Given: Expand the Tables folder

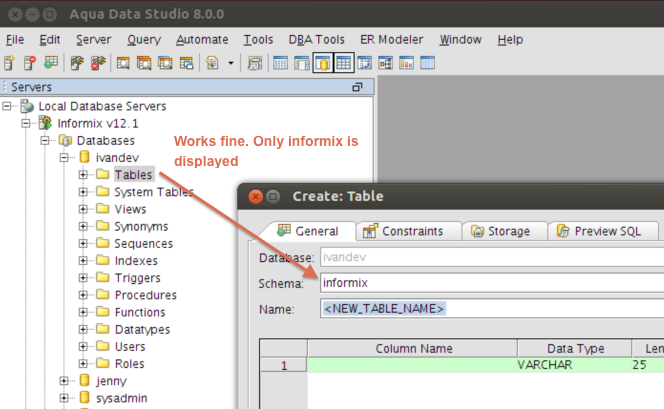Looking at the screenshot, I should [83, 174].
